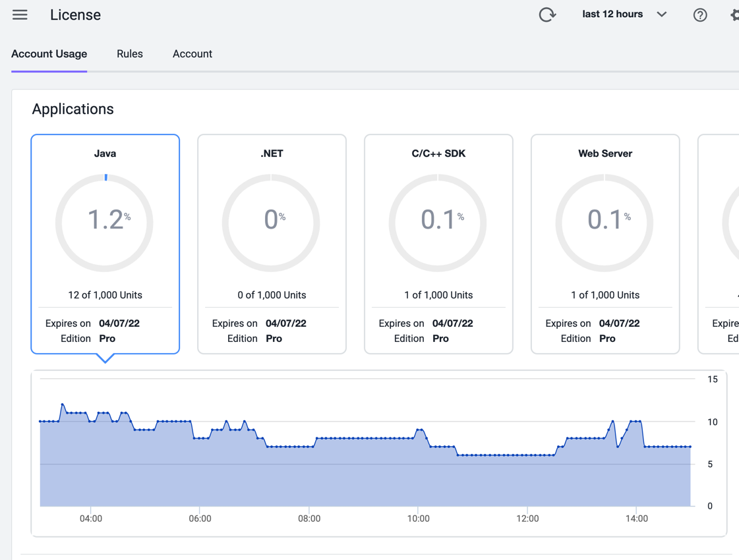Click the usage chart peak near 04:00
The width and height of the screenshot is (739, 560).
pyautogui.click(x=62, y=404)
